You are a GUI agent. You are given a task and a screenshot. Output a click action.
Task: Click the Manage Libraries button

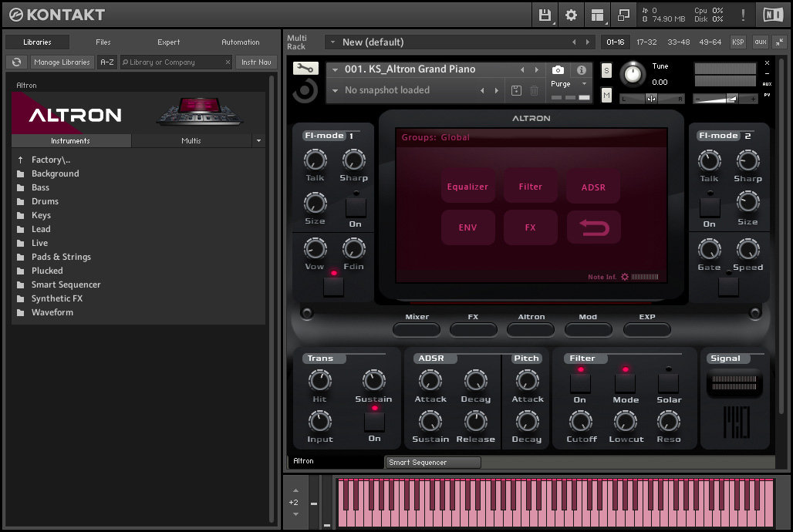(x=62, y=62)
